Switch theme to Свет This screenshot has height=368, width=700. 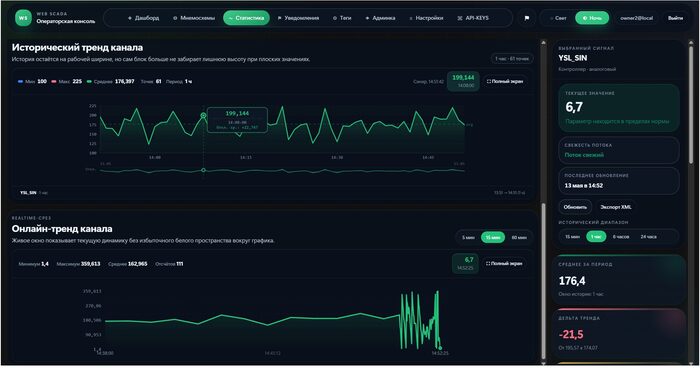558,18
